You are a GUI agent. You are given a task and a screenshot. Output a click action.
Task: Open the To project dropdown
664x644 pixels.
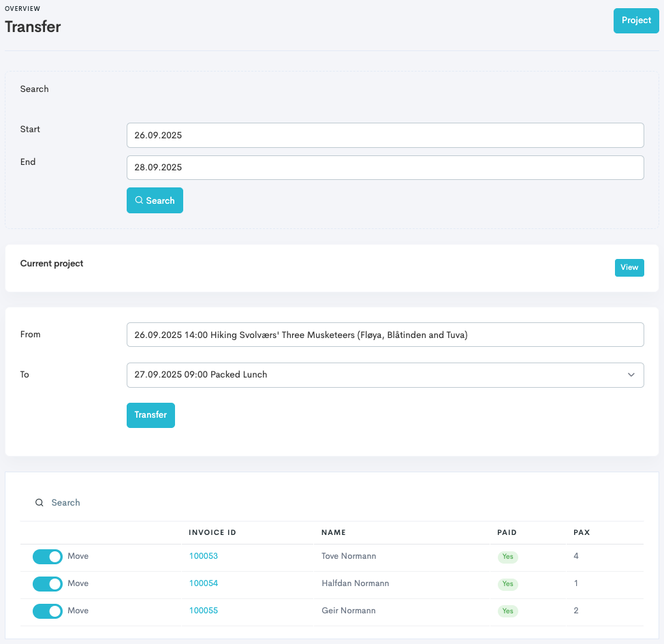pyautogui.click(x=385, y=375)
